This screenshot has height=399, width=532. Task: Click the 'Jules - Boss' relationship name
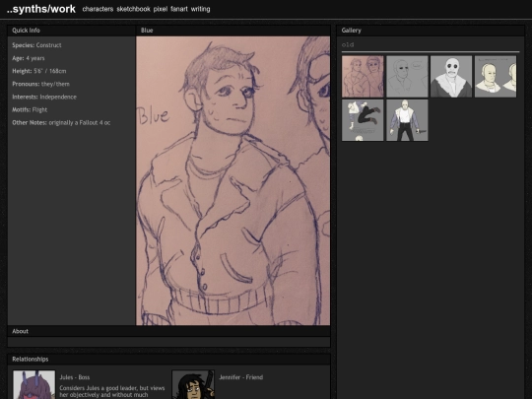coord(75,377)
